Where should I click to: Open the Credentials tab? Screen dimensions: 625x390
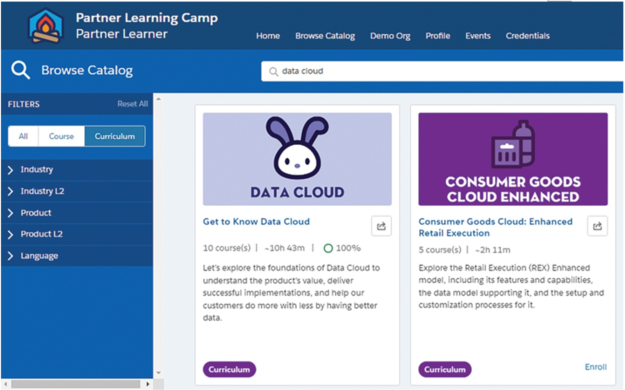click(528, 36)
